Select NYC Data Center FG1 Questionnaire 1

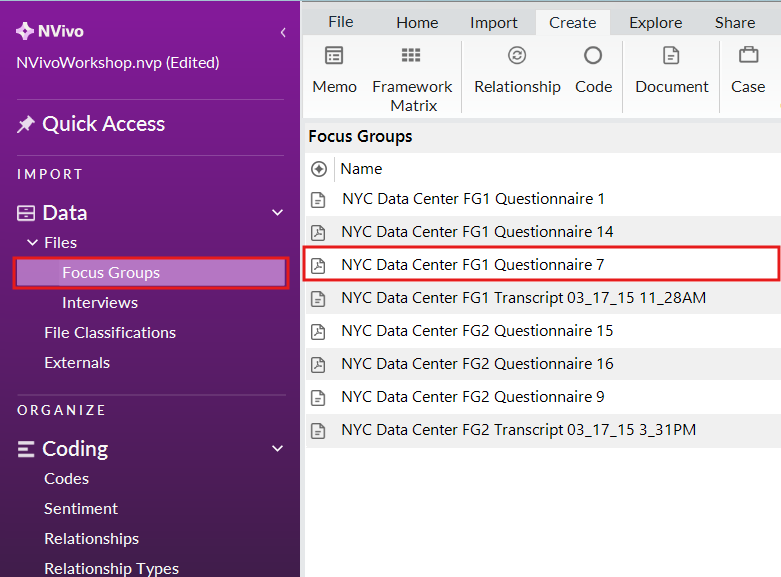pyautogui.click(x=473, y=199)
